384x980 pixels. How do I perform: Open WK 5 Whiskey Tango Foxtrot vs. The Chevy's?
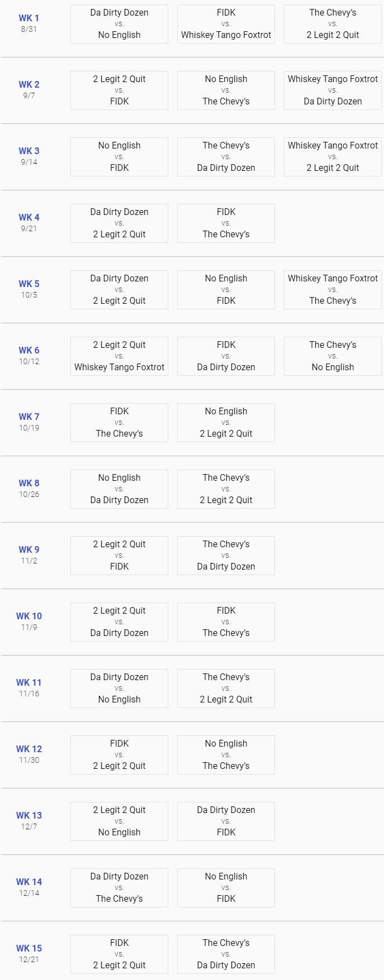coord(333,290)
